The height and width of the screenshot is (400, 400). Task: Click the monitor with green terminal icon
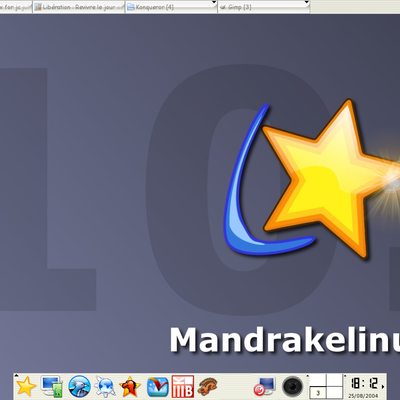point(52,386)
